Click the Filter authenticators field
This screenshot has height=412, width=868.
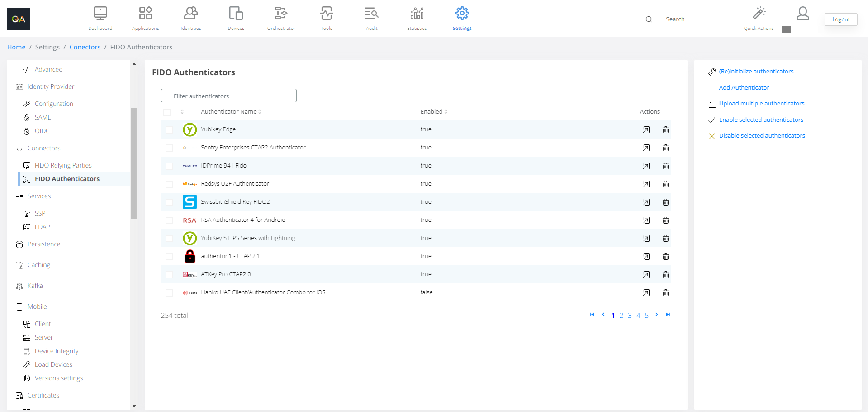(228, 96)
